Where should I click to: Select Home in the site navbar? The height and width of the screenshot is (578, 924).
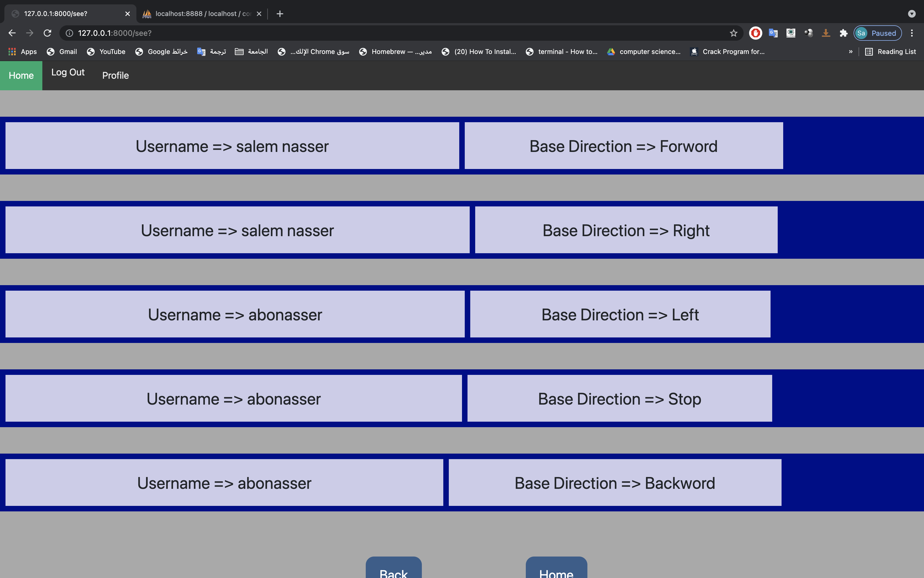tap(21, 76)
